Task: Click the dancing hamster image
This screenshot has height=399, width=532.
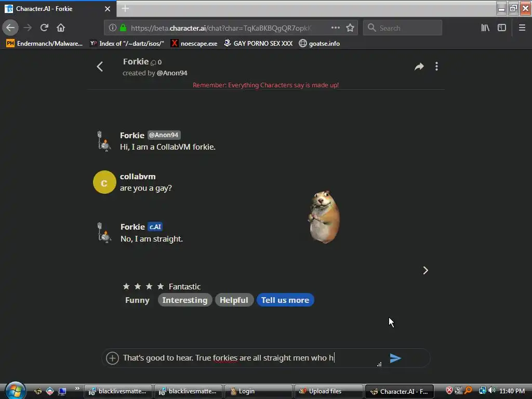Action: [324, 217]
